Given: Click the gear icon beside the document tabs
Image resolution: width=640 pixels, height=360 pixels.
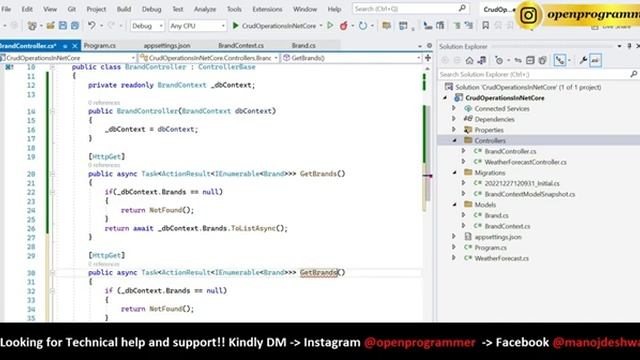Looking at the screenshot, I should (429, 46).
